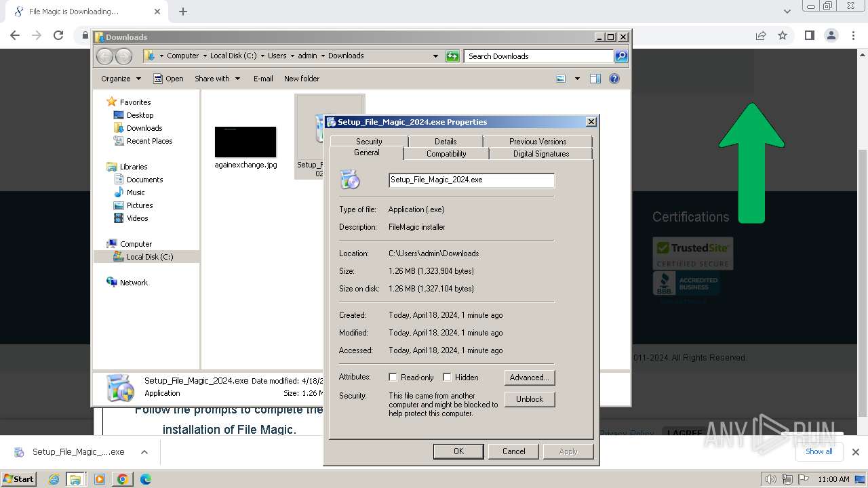Select the Documents library
Viewport: 868px width, 488px height.
(x=144, y=180)
